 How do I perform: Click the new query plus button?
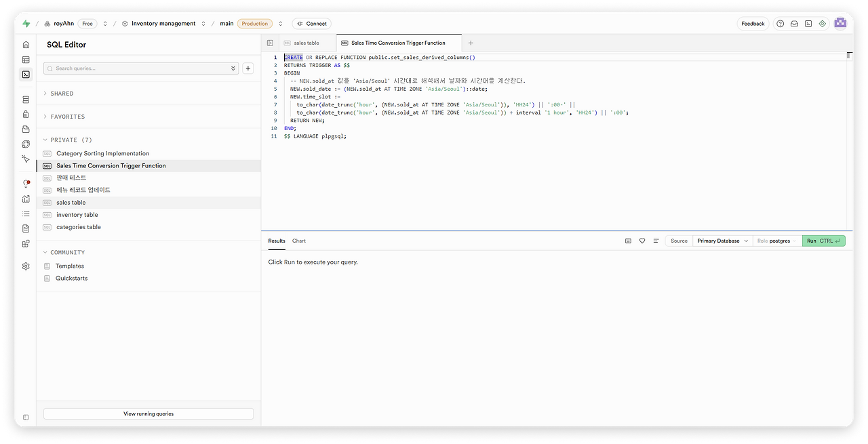tap(248, 68)
